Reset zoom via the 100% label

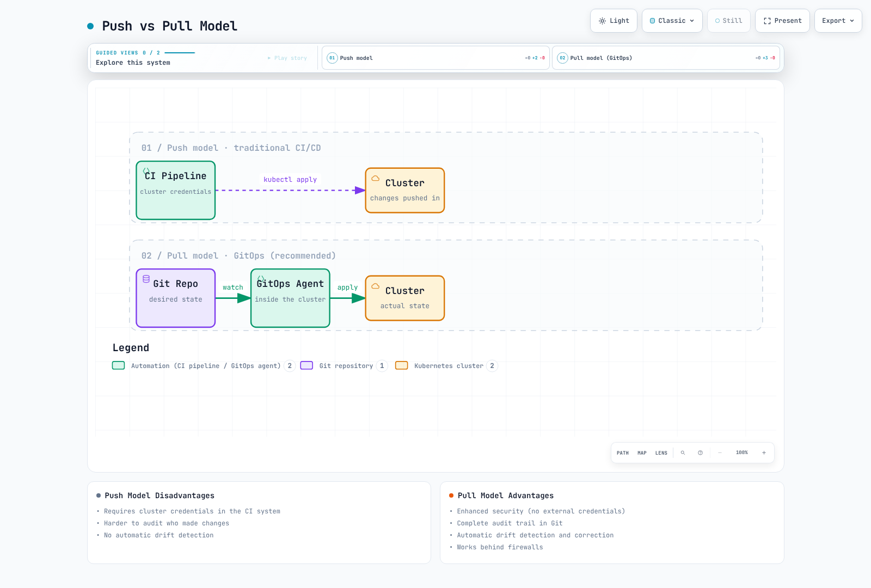pyautogui.click(x=742, y=453)
